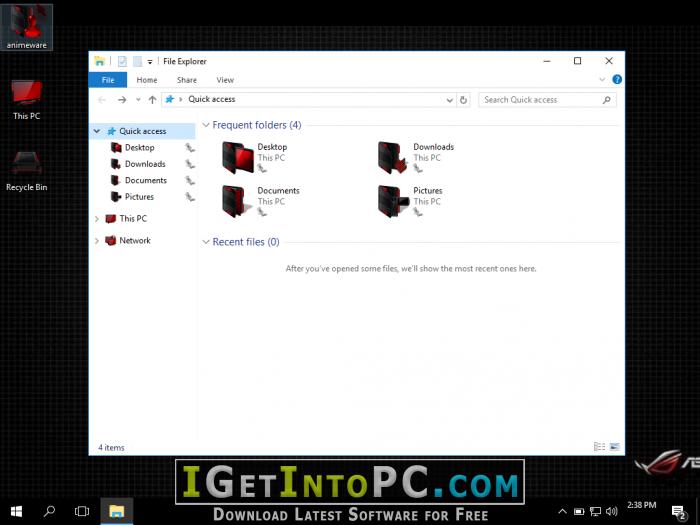Select the Documents frequent folder icon
This screenshot has width=700, height=525.
click(x=238, y=201)
